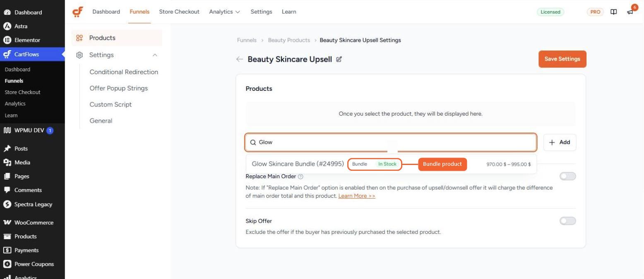Click the Save Settings button
Screen dimensions: 644x279
pos(562,59)
